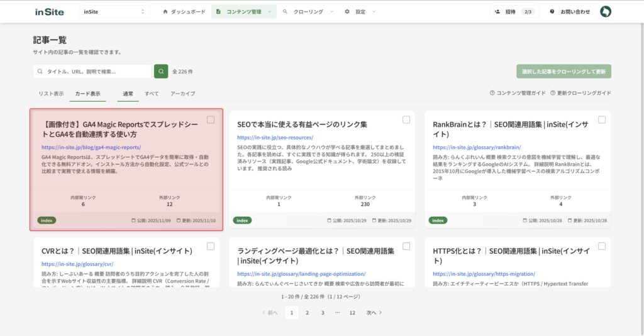Click the home icon beside ダッシュボード
This screenshot has width=644, height=336.
[165, 12]
